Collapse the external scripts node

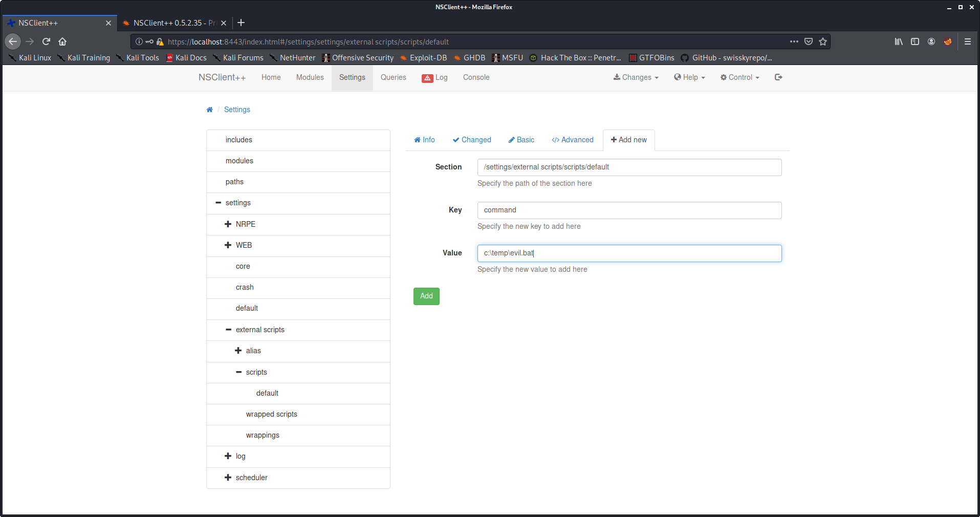click(x=228, y=330)
